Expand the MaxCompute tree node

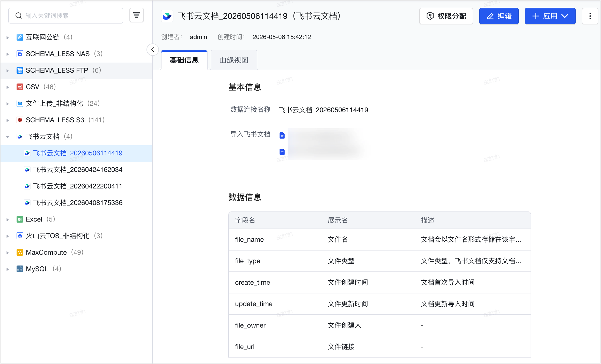pyautogui.click(x=8, y=253)
